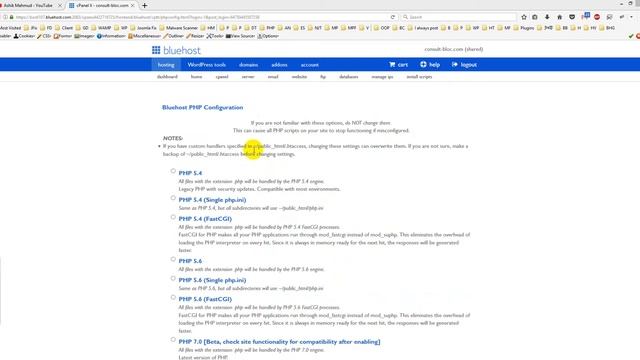This screenshot has height=360, width=640.
Task: Open the WordPress tools menu item
Action: (x=207, y=64)
